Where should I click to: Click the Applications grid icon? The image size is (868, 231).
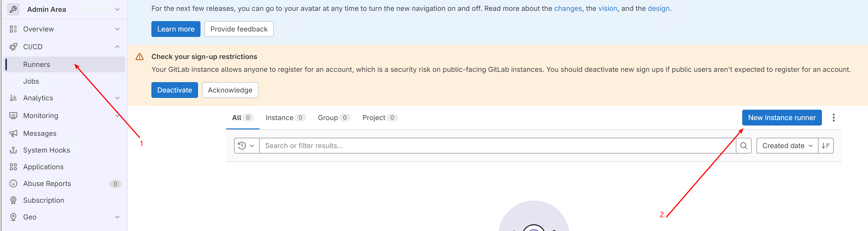coord(13,167)
